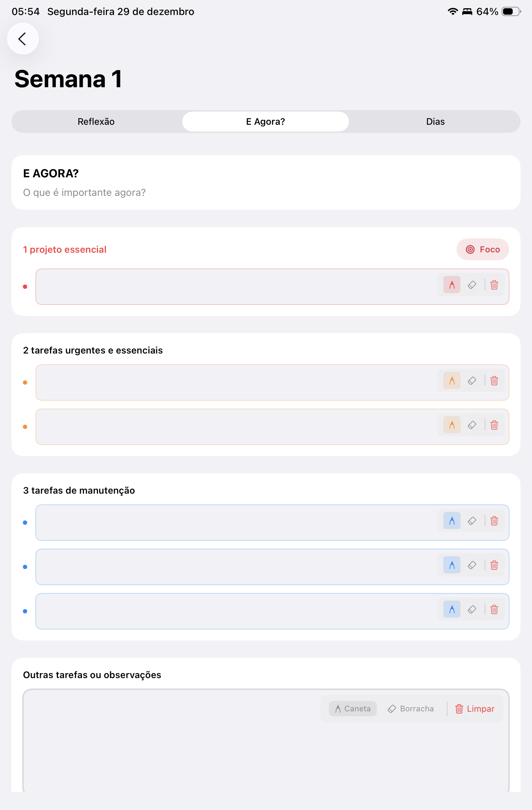
Task: Select the E Agora? tab
Action: coord(266,122)
